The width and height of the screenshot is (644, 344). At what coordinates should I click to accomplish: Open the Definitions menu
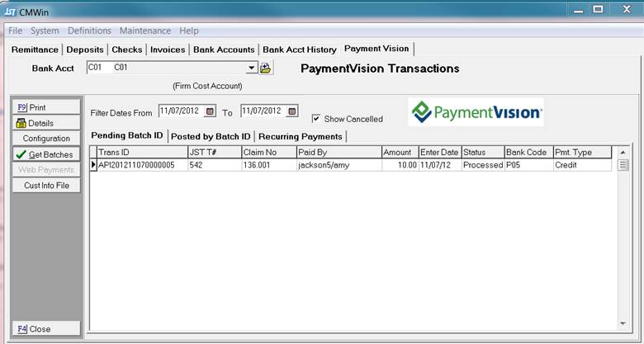point(89,31)
